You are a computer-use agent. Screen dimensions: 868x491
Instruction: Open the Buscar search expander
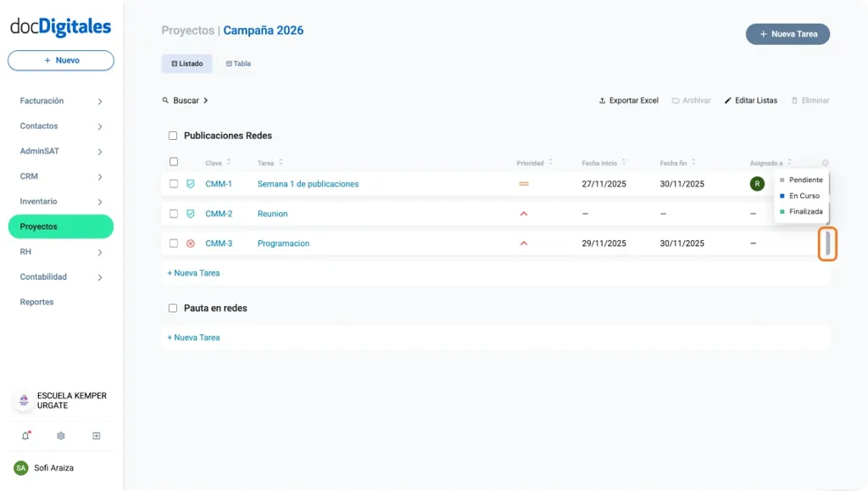(x=185, y=100)
